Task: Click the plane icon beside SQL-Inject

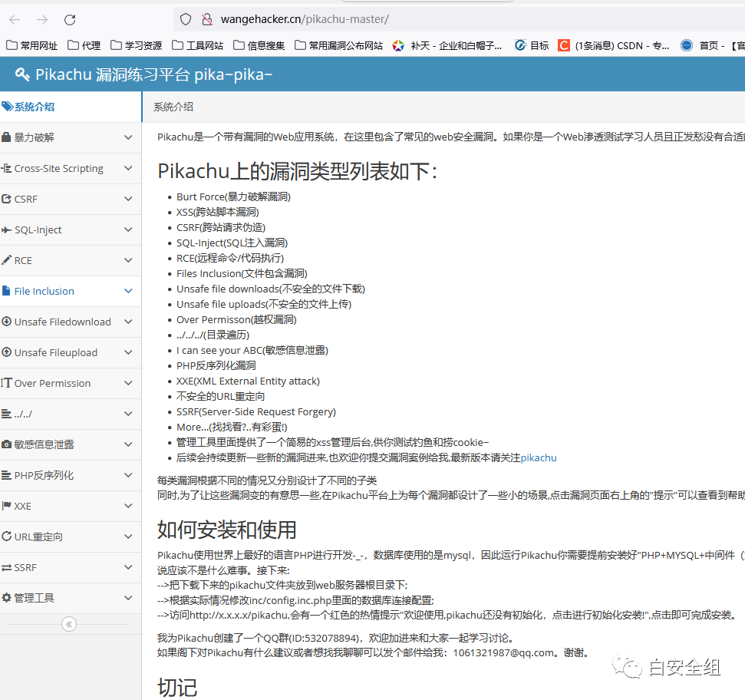Action: (6, 229)
